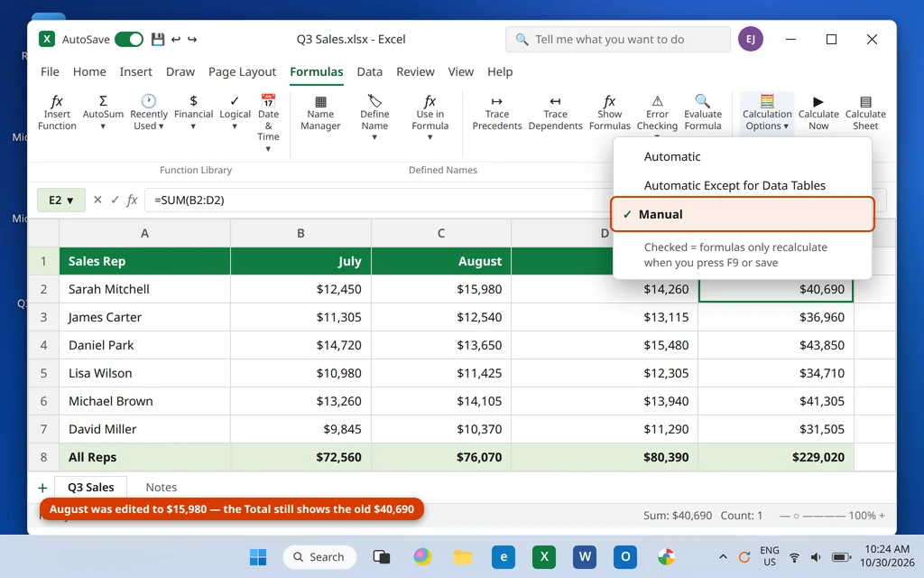Open the Logical functions list
Screen dimensions: 924x578
click(235, 113)
